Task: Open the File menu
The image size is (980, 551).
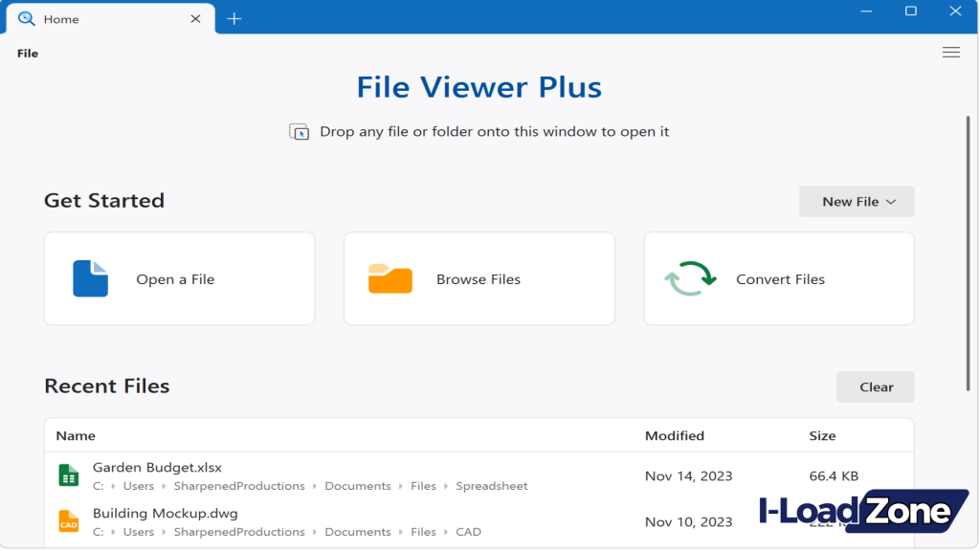Action: pos(27,53)
